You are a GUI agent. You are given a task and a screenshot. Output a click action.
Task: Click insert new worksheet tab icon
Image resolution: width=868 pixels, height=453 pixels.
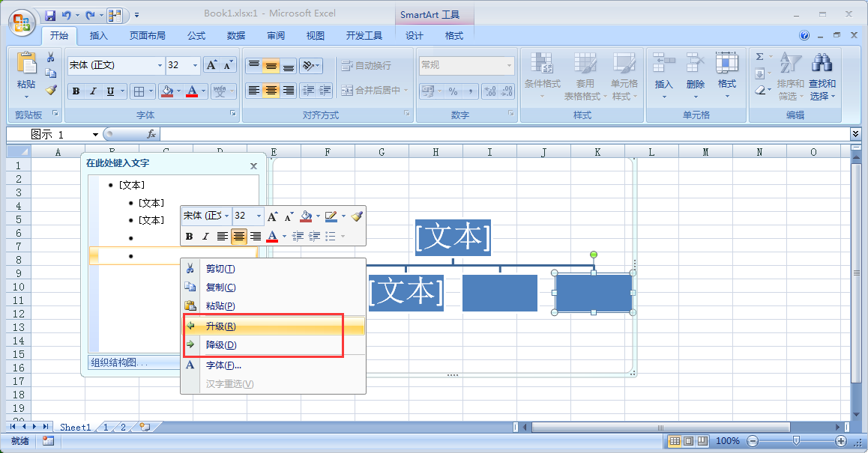(x=145, y=427)
